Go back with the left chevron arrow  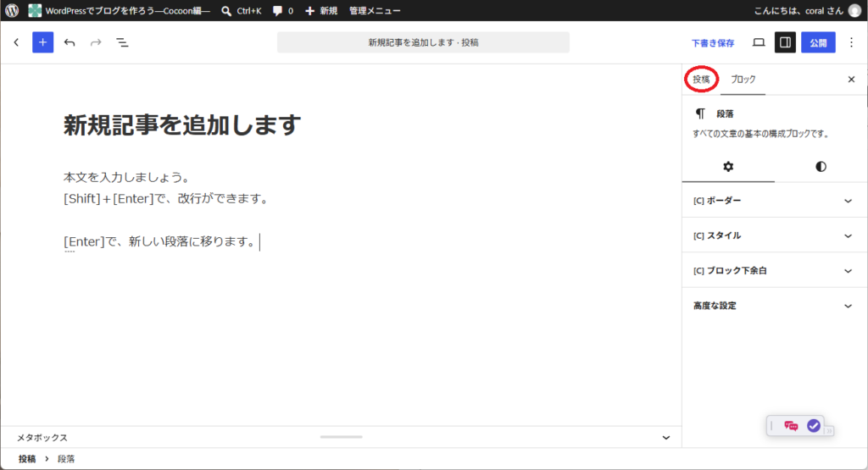click(x=17, y=42)
